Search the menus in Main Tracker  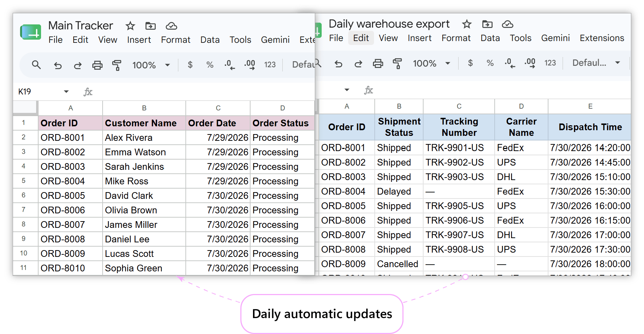click(36, 65)
